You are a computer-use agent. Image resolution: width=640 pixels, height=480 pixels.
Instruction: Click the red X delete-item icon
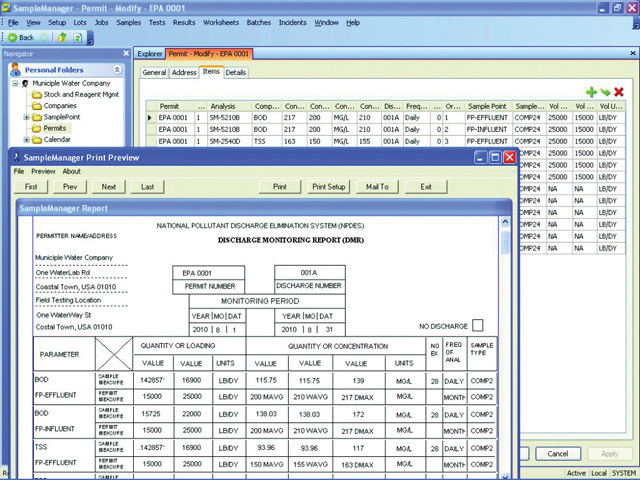pos(619,92)
